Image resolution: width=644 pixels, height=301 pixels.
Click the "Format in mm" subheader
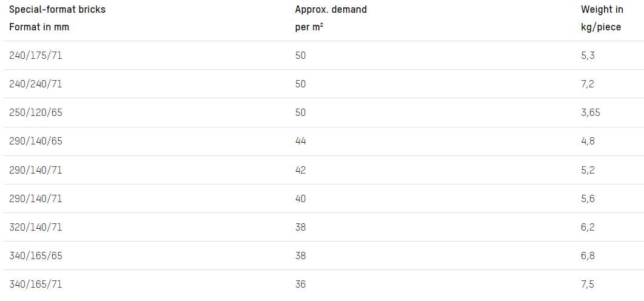click(39, 27)
